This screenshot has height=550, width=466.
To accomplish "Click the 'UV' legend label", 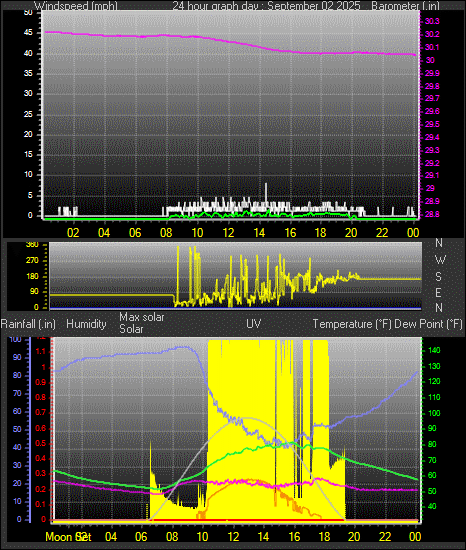I will [254, 323].
